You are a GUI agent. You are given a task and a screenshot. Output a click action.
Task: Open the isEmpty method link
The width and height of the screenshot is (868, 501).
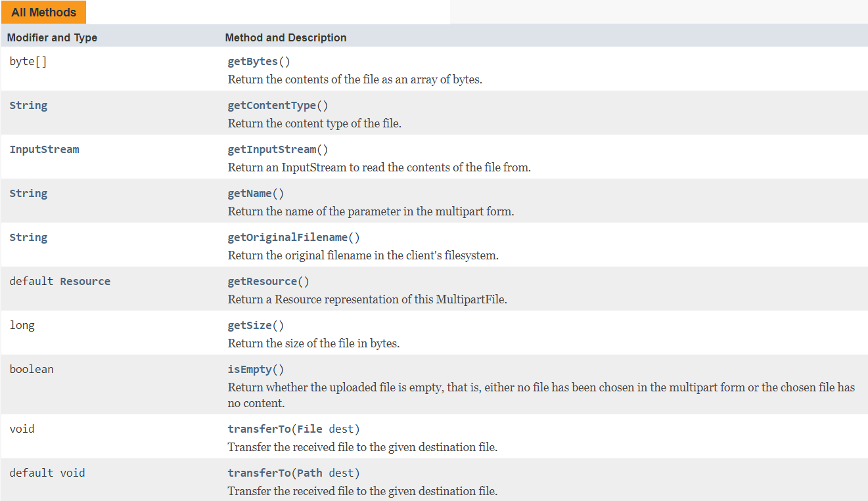(250, 370)
